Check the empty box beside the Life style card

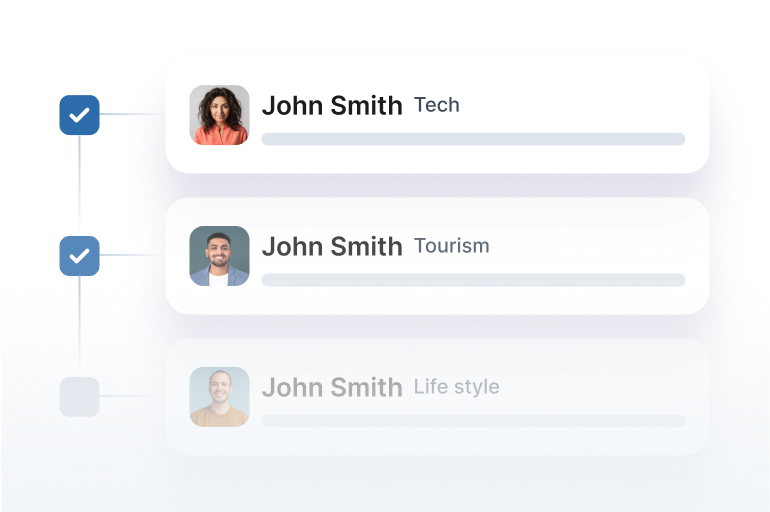[80, 397]
